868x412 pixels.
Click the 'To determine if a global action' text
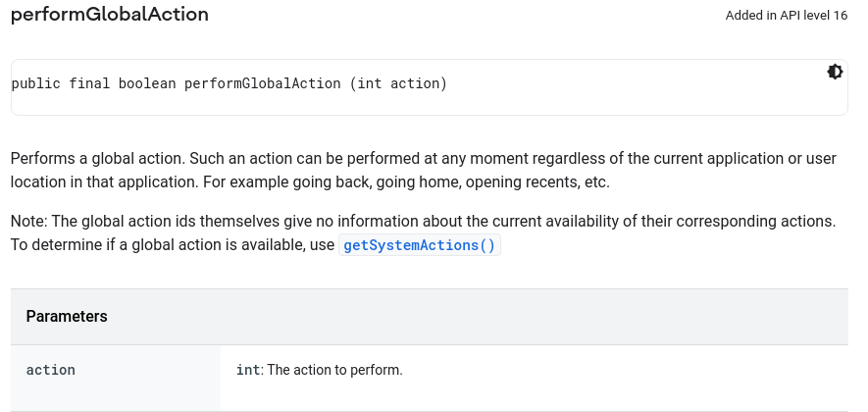[173, 245]
